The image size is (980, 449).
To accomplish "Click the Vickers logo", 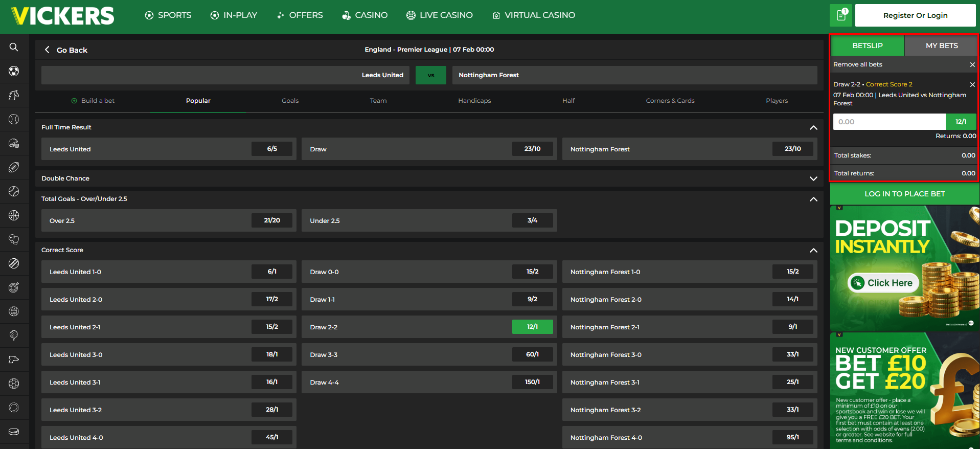I will 62,16.
